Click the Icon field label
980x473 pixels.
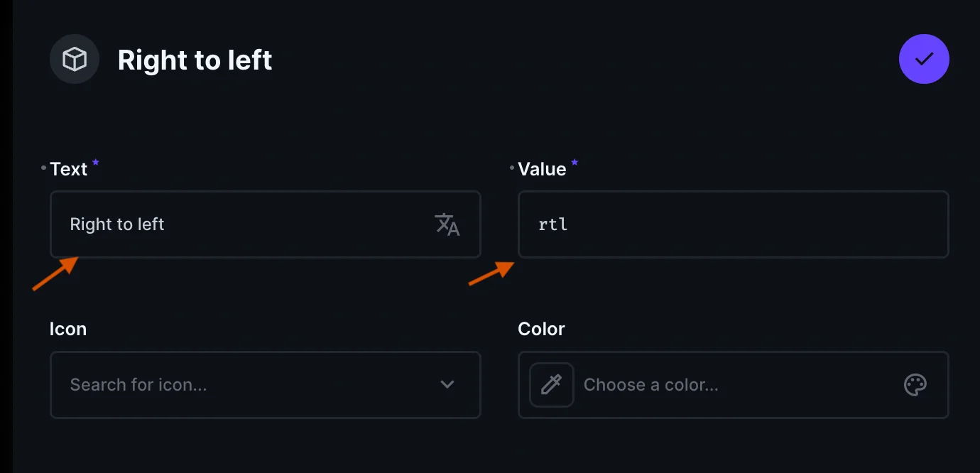(x=68, y=330)
